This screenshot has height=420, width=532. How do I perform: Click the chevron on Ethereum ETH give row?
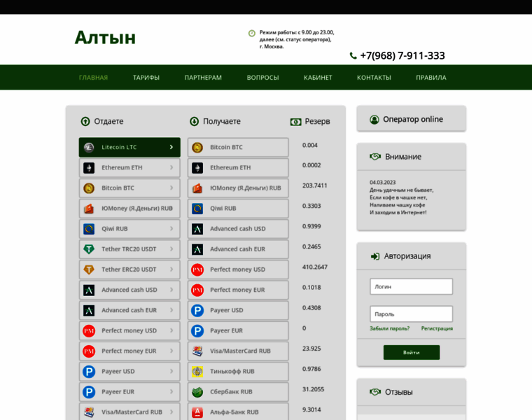coord(171,167)
